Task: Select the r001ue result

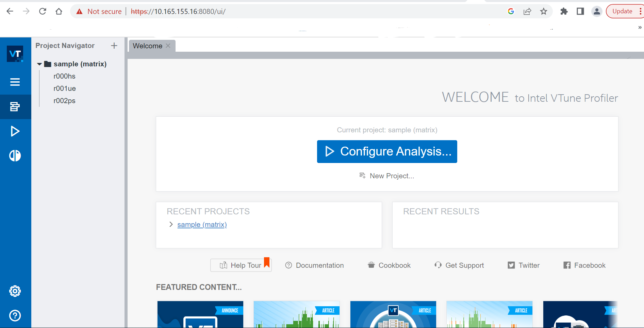Action: [64, 88]
